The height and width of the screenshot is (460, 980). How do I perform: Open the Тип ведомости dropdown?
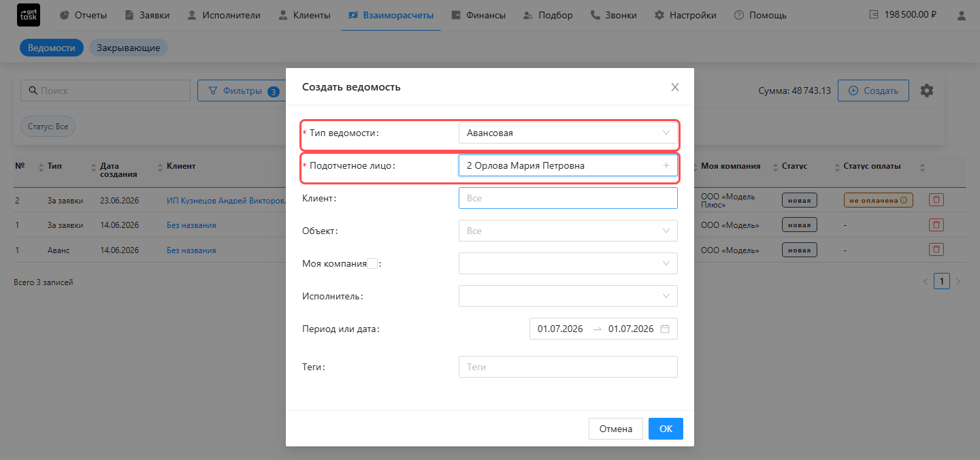[568, 133]
